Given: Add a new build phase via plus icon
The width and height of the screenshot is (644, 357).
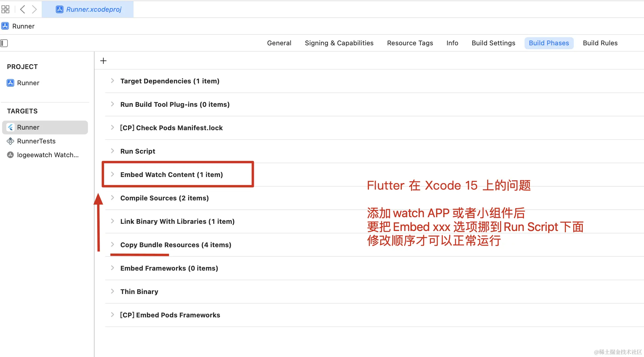Looking at the screenshot, I should [x=103, y=61].
